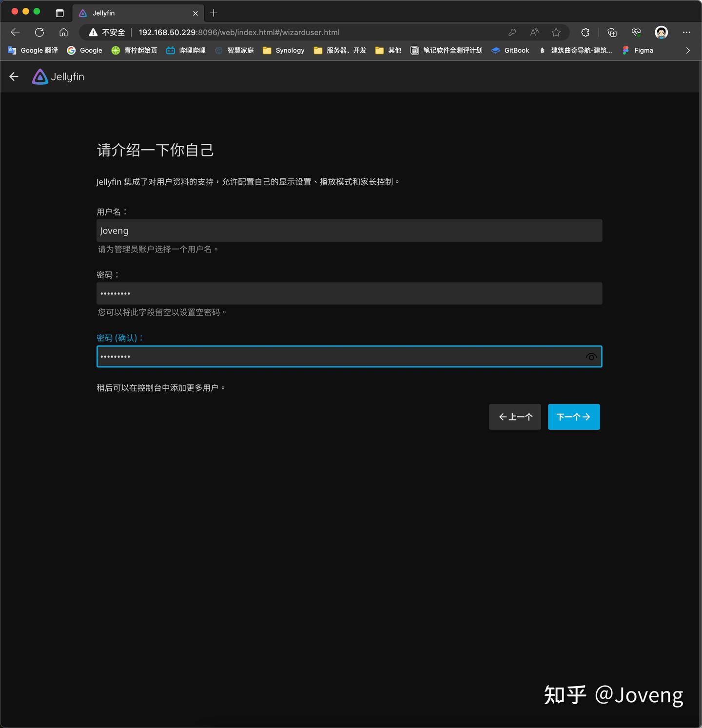Open a new browser tab

[214, 13]
